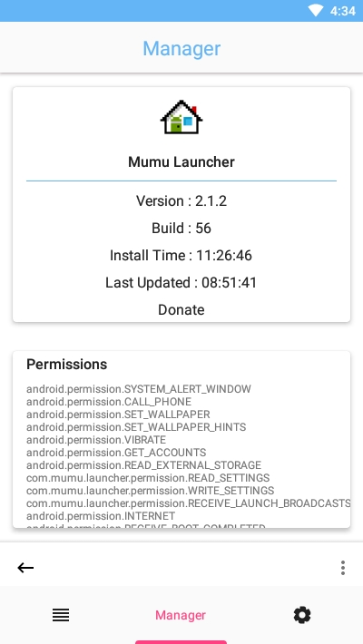
Task: Select the Version : 2.1.2 text
Action: pyautogui.click(x=181, y=200)
